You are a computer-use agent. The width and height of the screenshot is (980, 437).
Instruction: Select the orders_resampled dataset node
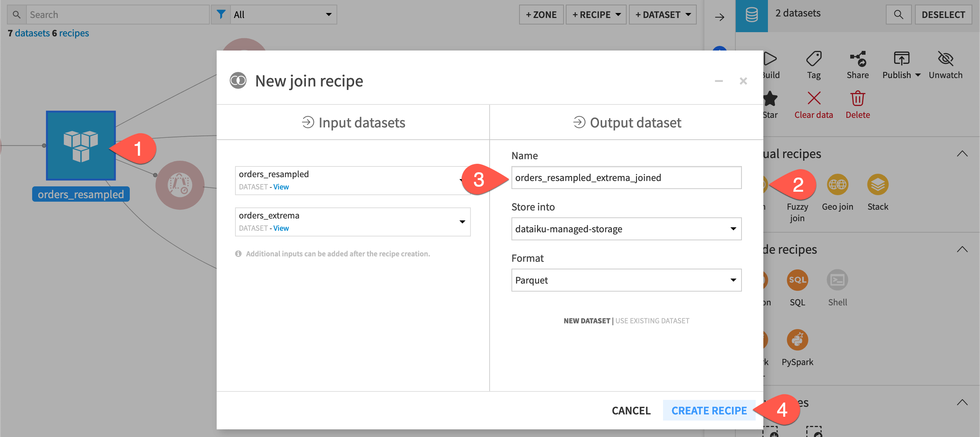click(81, 145)
